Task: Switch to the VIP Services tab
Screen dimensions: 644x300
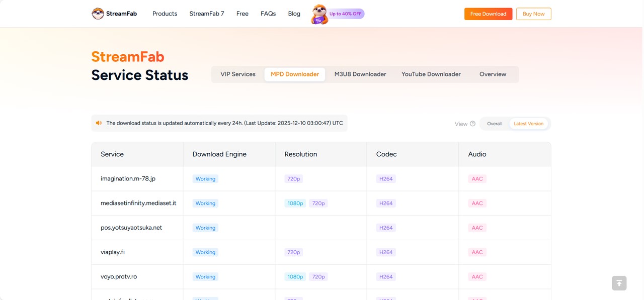Action: point(238,74)
